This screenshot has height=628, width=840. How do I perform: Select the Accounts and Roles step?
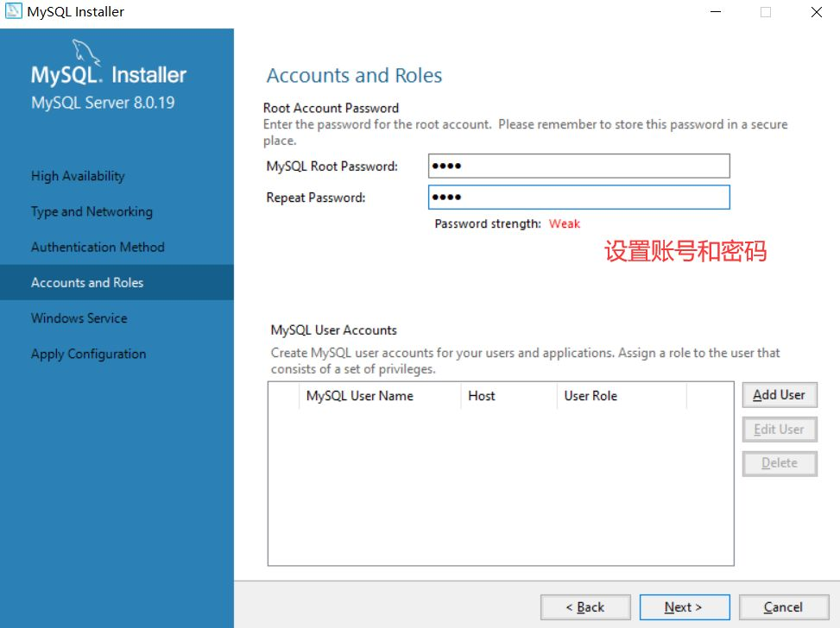click(117, 282)
